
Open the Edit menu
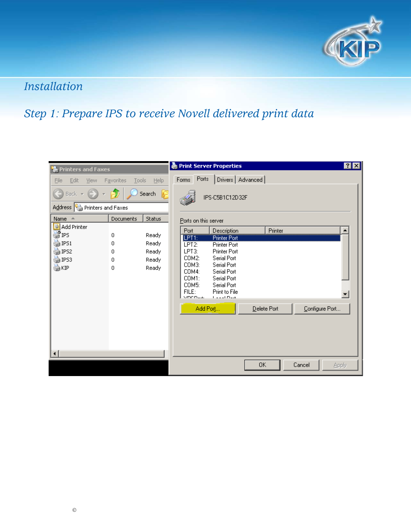tap(74, 180)
